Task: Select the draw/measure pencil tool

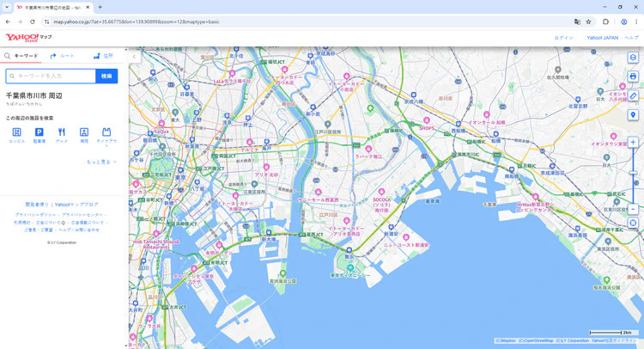Action: click(633, 95)
